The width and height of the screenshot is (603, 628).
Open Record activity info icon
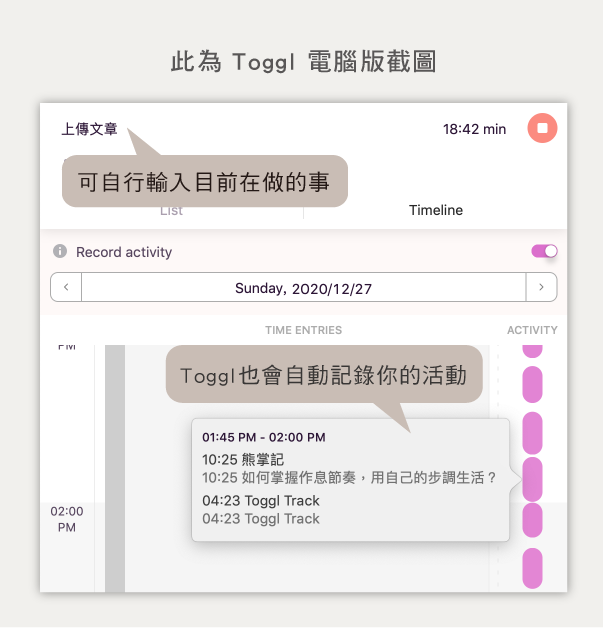click(x=60, y=251)
